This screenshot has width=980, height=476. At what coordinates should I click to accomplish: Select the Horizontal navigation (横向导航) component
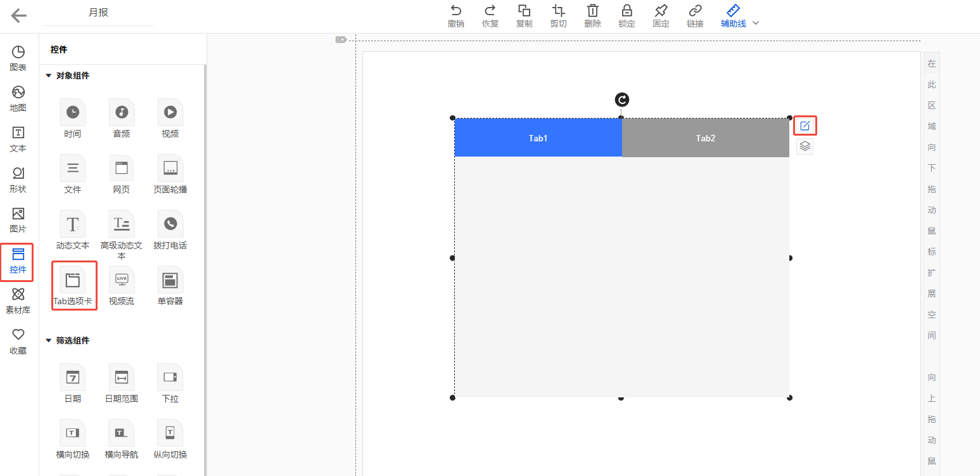click(122, 439)
